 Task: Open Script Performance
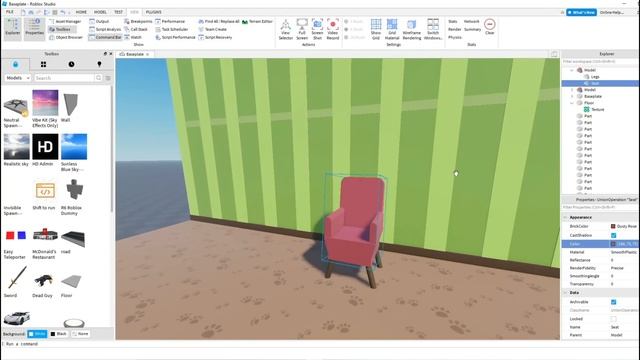click(x=175, y=37)
